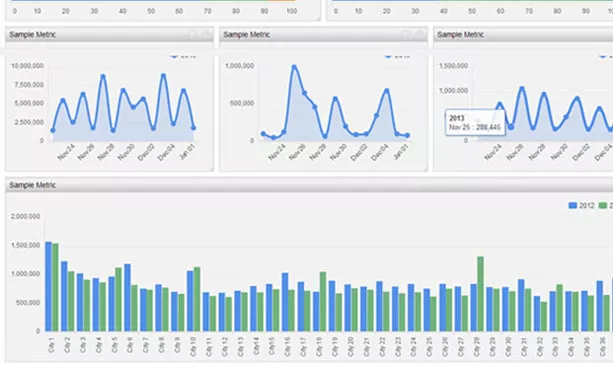
Task: Toggle the 2012 blue series in the bar chart legend
Action: pos(581,205)
